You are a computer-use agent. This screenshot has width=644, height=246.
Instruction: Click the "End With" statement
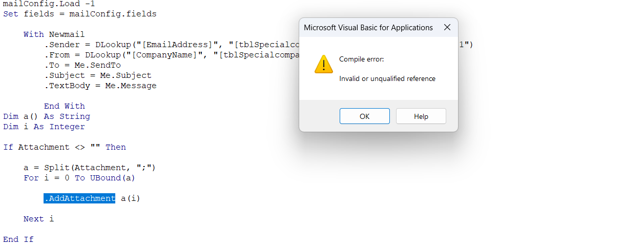[x=64, y=106]
